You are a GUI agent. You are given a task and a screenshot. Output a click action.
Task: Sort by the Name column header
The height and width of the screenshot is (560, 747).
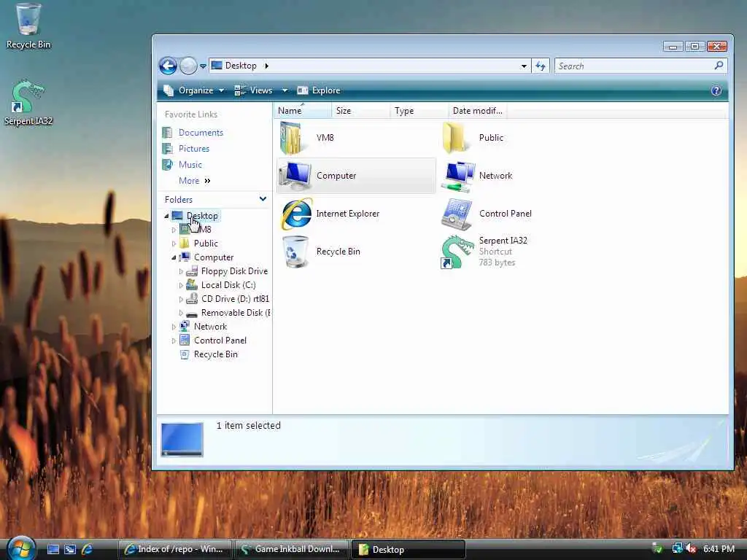(303, 111)
